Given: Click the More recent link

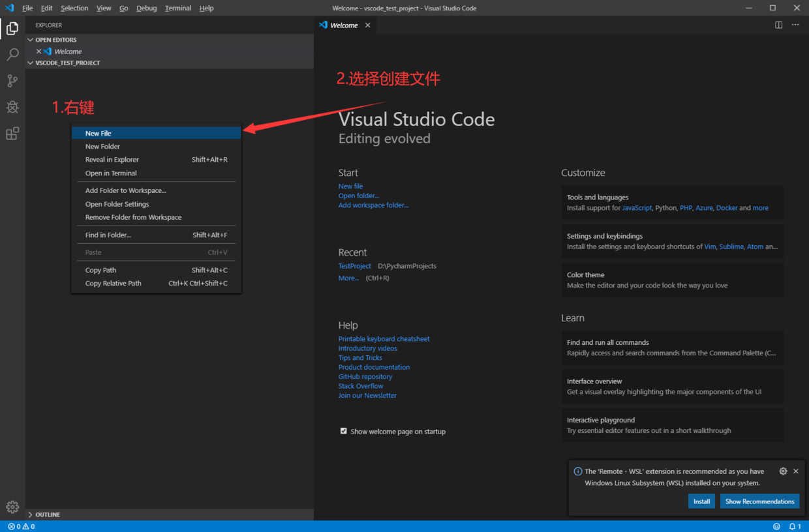Looking at the screenshot, I should click(x=349, y=278).
